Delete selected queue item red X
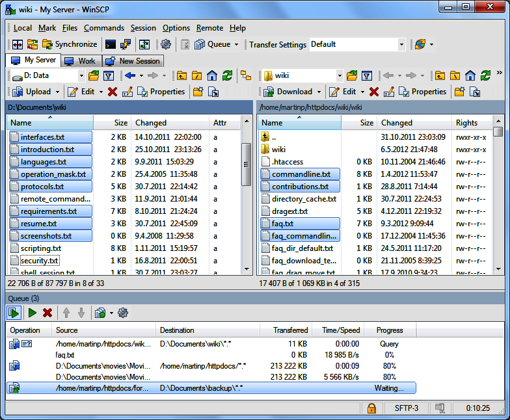This screenshot has width=510, height=420. [47, 313]
